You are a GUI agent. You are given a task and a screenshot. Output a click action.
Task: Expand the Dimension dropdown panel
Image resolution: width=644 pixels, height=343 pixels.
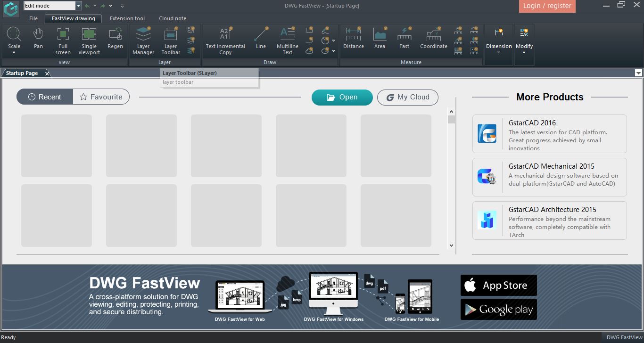click(499, 52)
